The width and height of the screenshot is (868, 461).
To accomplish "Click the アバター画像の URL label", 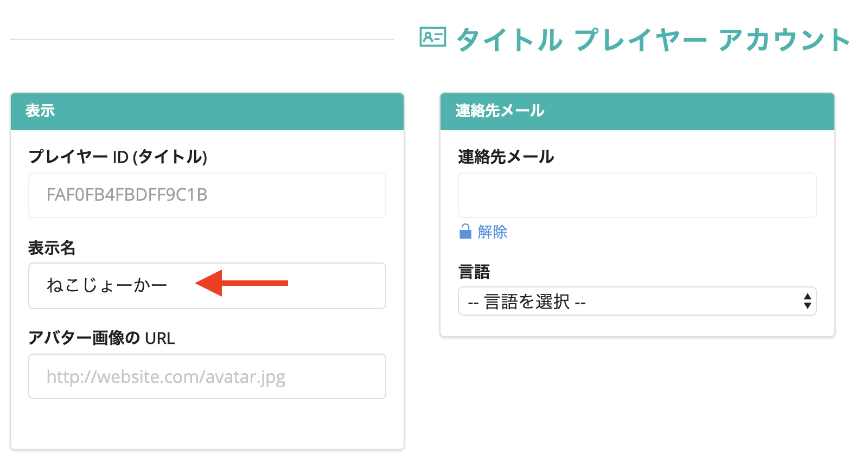I will pyautogui.click(x=101, y=338).
